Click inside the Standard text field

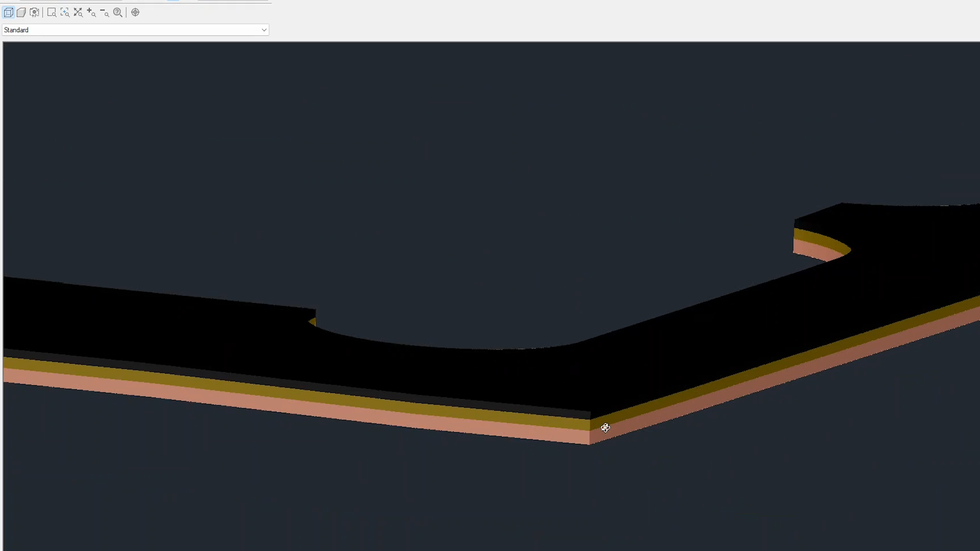click(102, 30)
